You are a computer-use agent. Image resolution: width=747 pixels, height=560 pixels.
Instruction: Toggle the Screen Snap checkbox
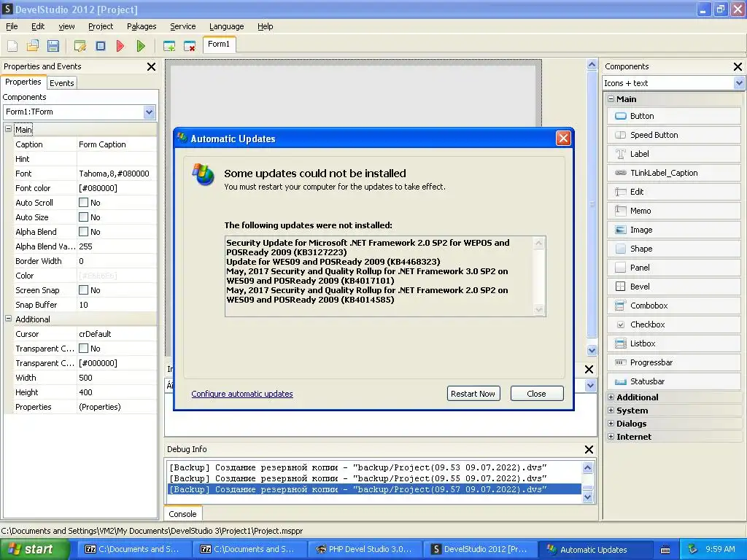tap(83, 290)
